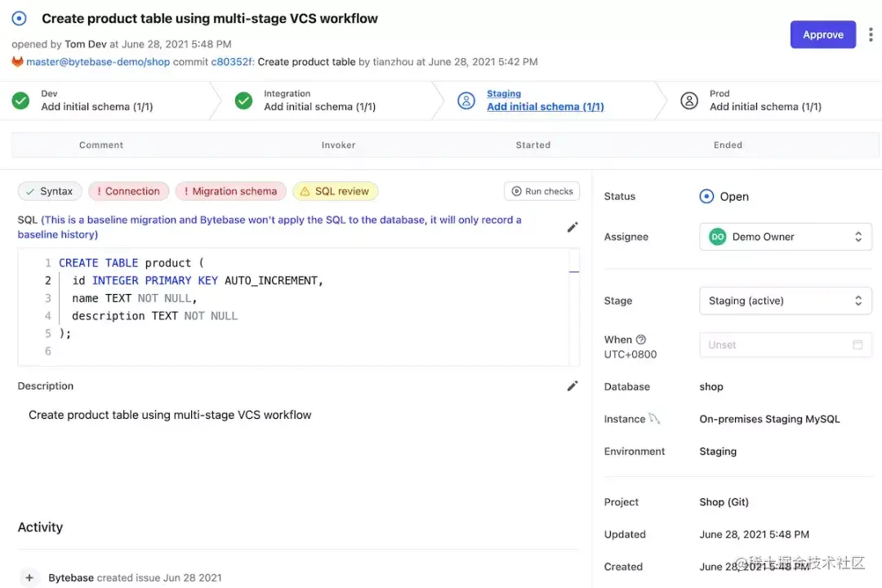Screen dimensions: 882x588
Task: Click the pencil icon to edit SQL
Action: click(x=572, y=227)
